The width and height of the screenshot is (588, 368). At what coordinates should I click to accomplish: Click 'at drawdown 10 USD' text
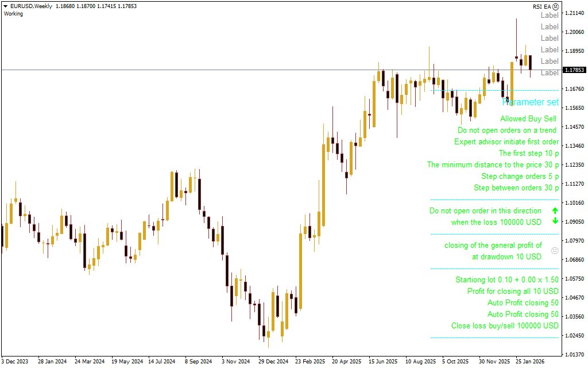tap(506, 257)
